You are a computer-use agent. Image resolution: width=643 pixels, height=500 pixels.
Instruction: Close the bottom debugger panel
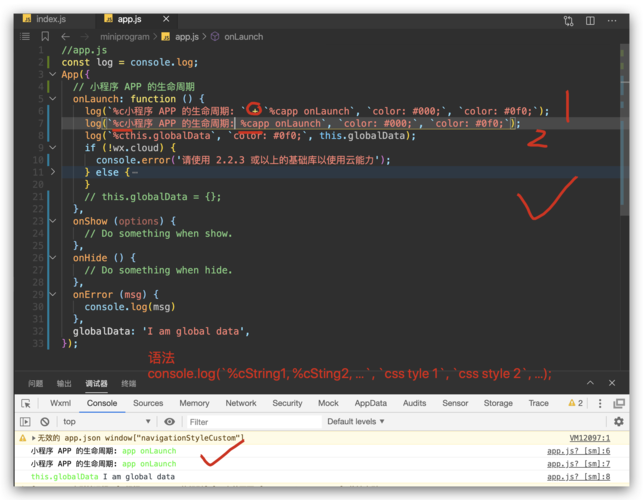(x=612, y=383)
